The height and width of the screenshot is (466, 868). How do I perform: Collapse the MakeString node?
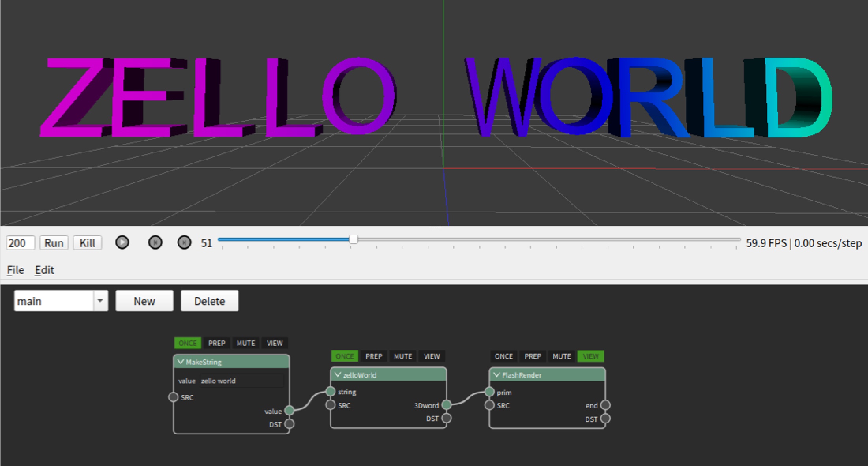click(x=181, y=362)
